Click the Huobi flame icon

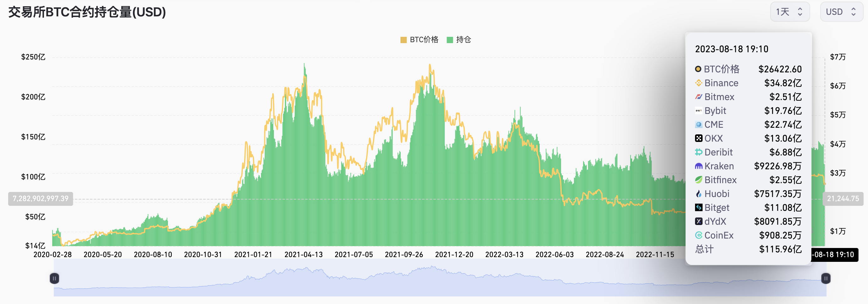pos(698,194)
